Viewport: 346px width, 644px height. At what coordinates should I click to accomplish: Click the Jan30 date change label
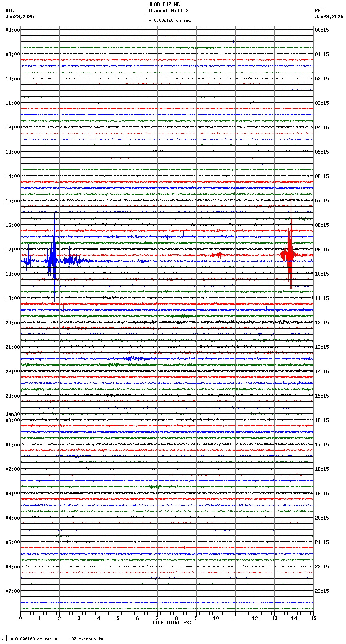[x=13, y=415]
